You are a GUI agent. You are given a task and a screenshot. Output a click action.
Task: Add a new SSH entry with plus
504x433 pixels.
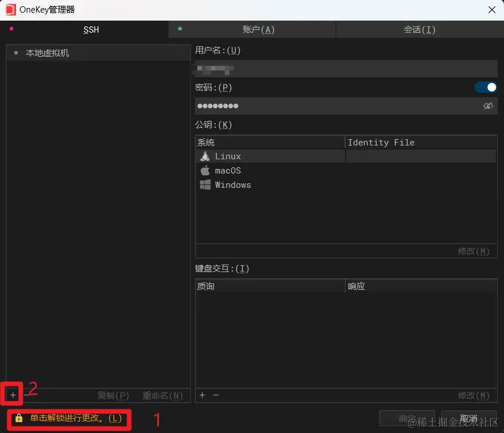[13, 395]
